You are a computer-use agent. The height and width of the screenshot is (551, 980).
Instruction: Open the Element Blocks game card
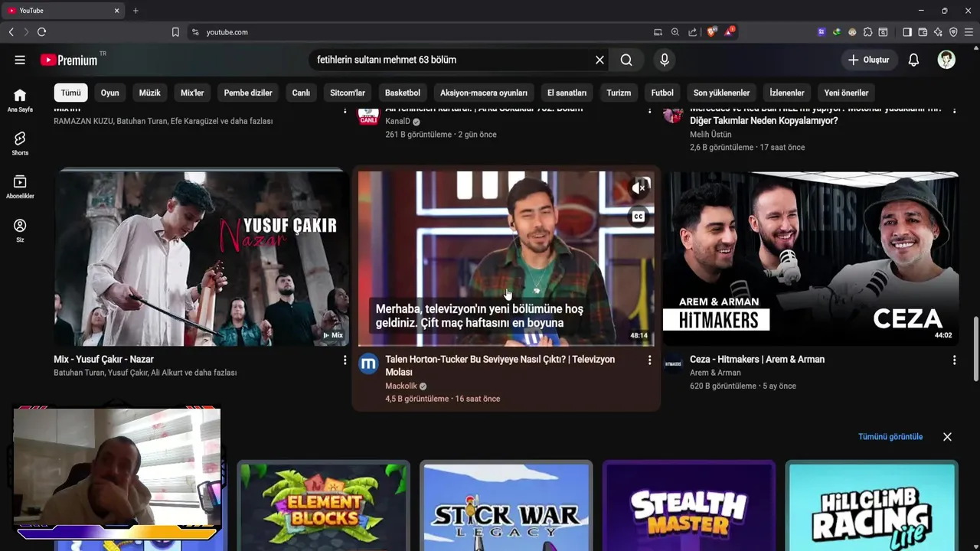pyautogui.click(x=324, y=506)
